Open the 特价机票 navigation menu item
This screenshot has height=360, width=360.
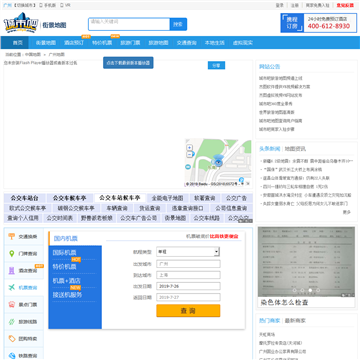click(102, 43)
